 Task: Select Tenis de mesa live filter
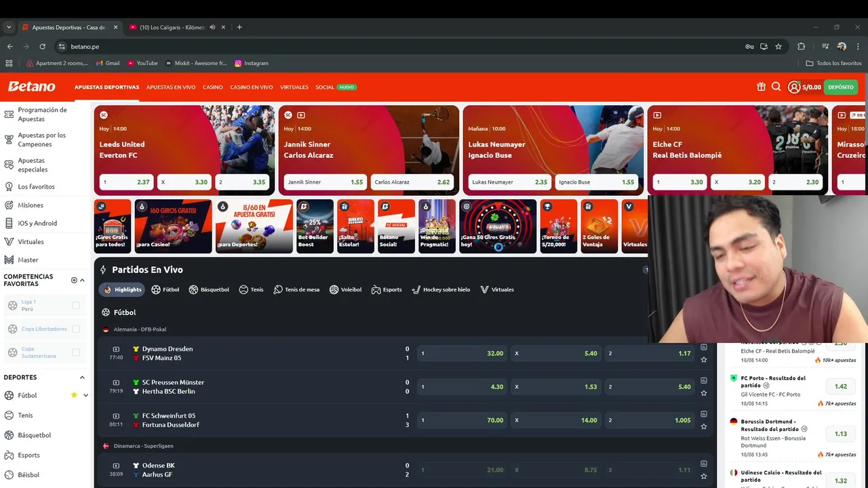[x=296, y=289]
